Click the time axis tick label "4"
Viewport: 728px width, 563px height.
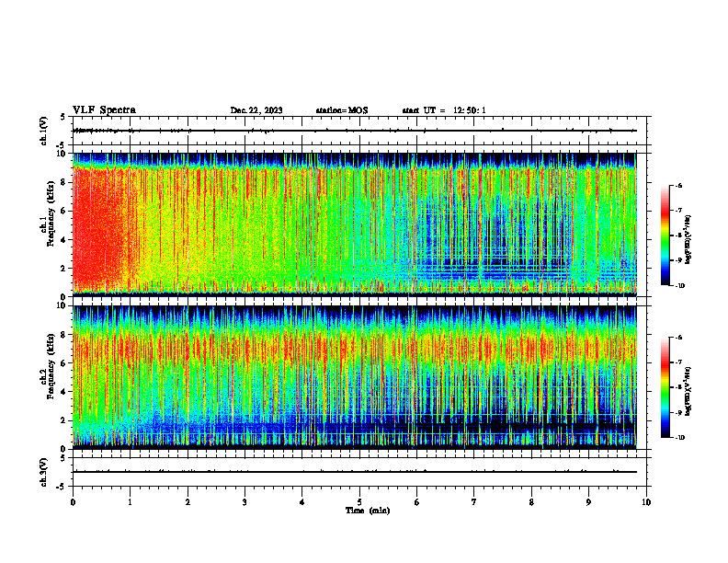tap(302, 502)
